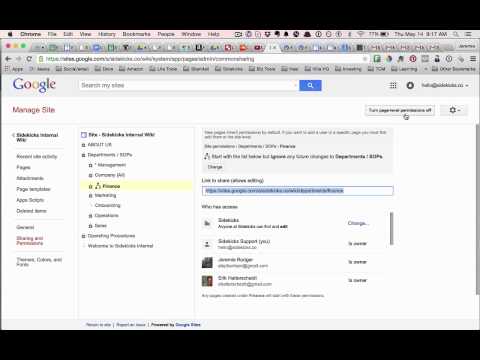The image size is (480, 360).
Task: Open the Other Bookmarks folder
Action: point(453,69)
